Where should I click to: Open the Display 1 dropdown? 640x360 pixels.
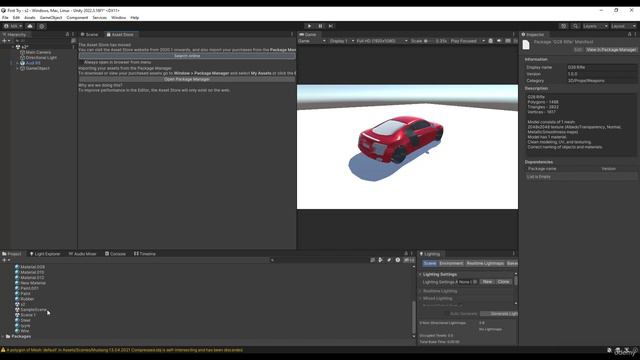(341, 41)
